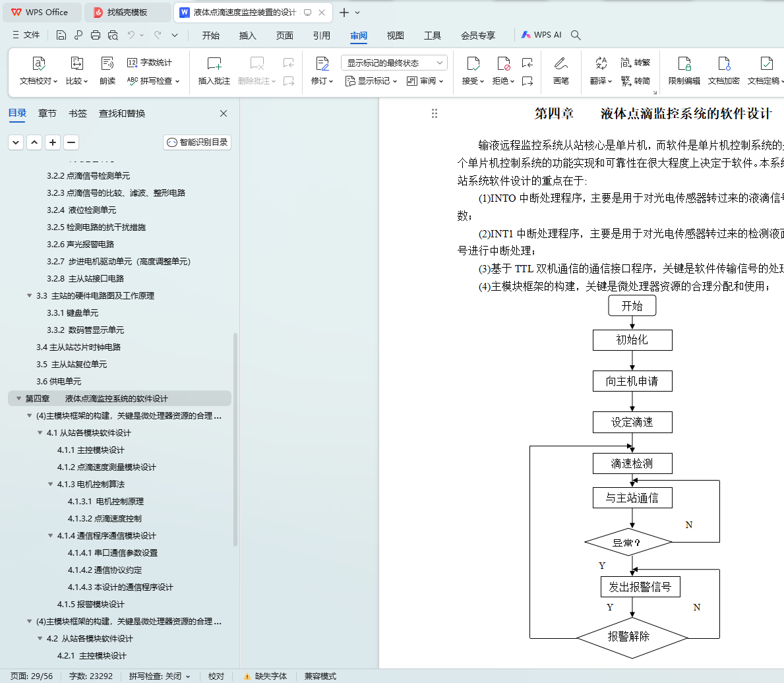Open the 页面 ribbon tab
Viewport: 784px width, 683px height.
(x=284, y=35)
